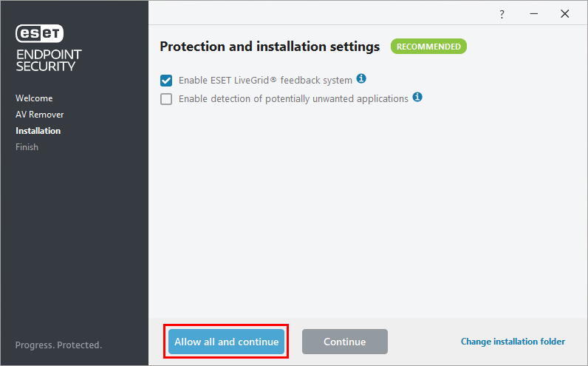The image size is (588, 366).
Task: Minimize the ESET installer window
Action: (534, 14)
